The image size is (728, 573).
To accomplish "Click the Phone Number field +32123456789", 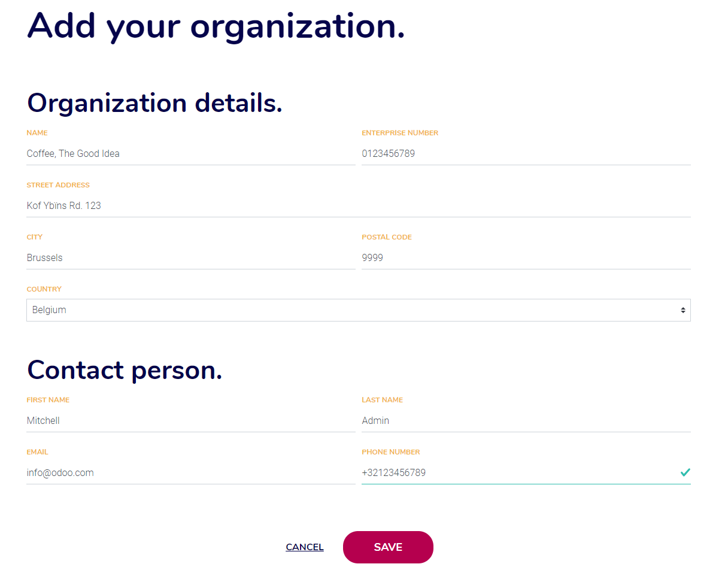I will pyautogui.click(x=526, y=473).
